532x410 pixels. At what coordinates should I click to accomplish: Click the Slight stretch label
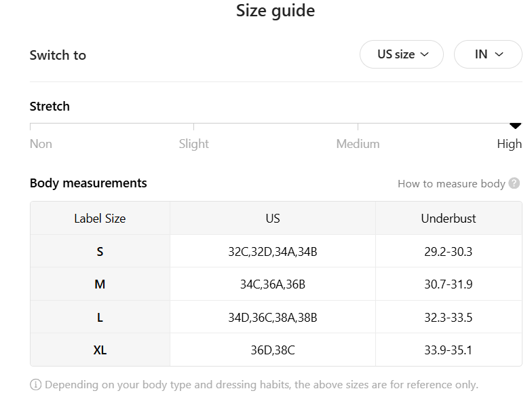click(194, 144)
